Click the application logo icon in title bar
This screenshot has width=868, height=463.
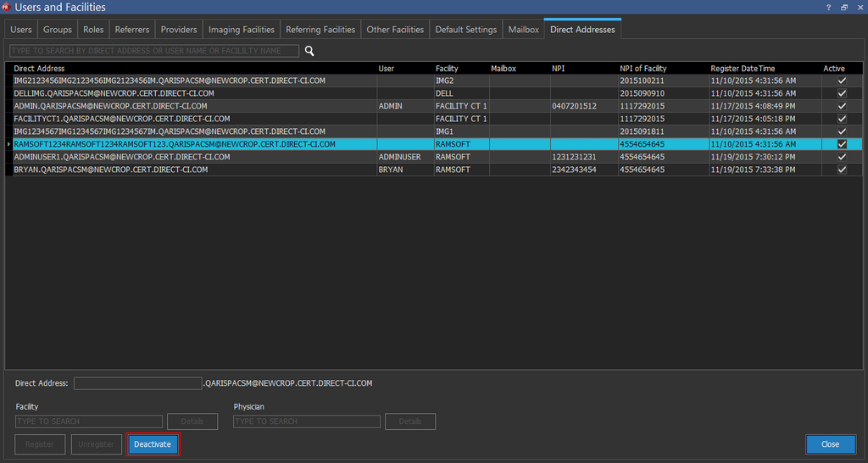[7, 8]
